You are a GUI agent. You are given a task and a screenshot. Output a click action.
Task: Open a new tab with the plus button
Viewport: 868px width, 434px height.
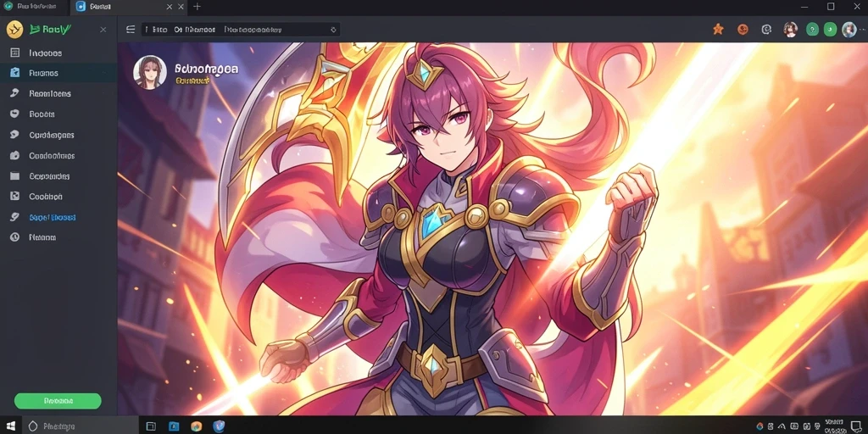tap(197, 7)
